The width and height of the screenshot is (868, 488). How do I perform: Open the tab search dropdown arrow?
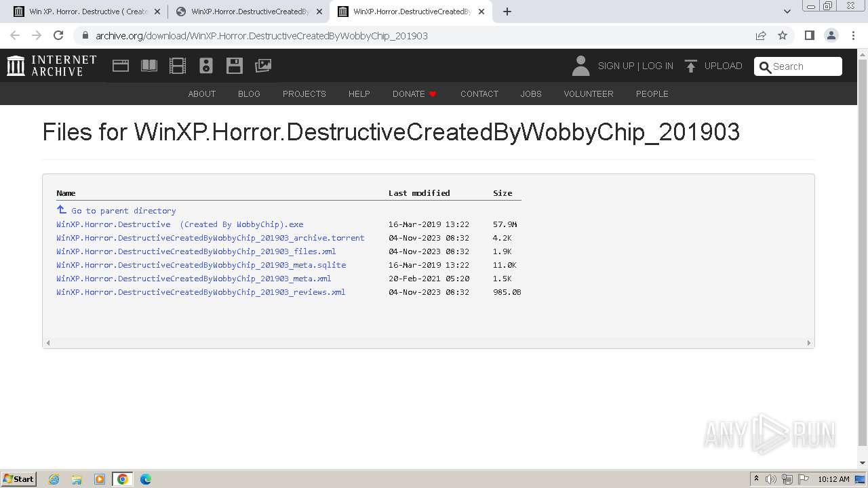[x=787, y=12]
